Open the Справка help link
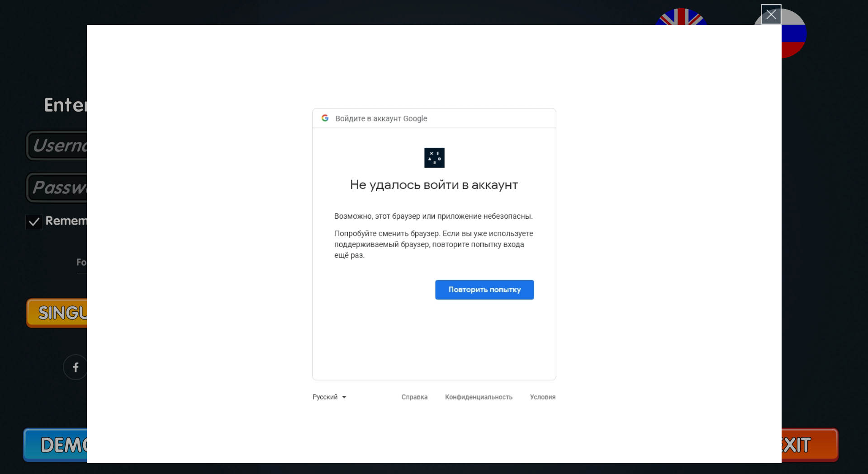Screen dimensions: 868x474 click(x=414, y=397)
